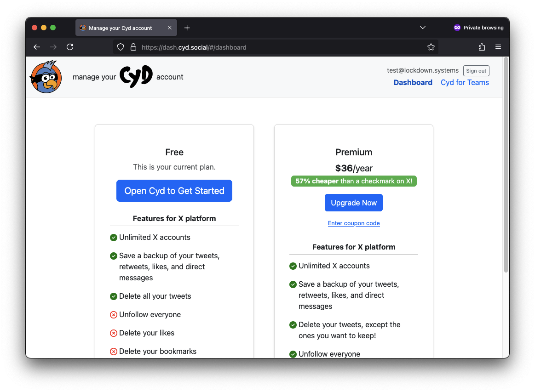
Task: Click the red cross beside Unfollow everyone
Action: [114, 314]
